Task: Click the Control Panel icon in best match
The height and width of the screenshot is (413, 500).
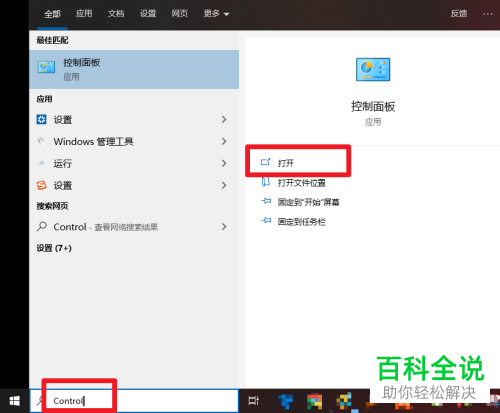Action: 46,67
